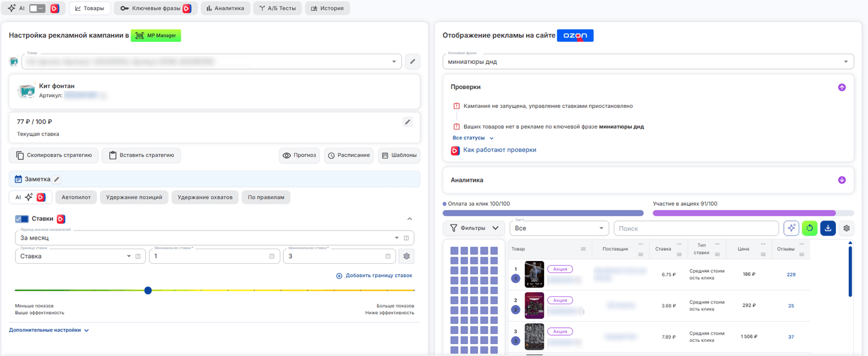Image resolution: width=868 pixels, height=356 pixels.
Task: Expand Аналитика section with purple down arrow
Action: click(x=842, y=180)
